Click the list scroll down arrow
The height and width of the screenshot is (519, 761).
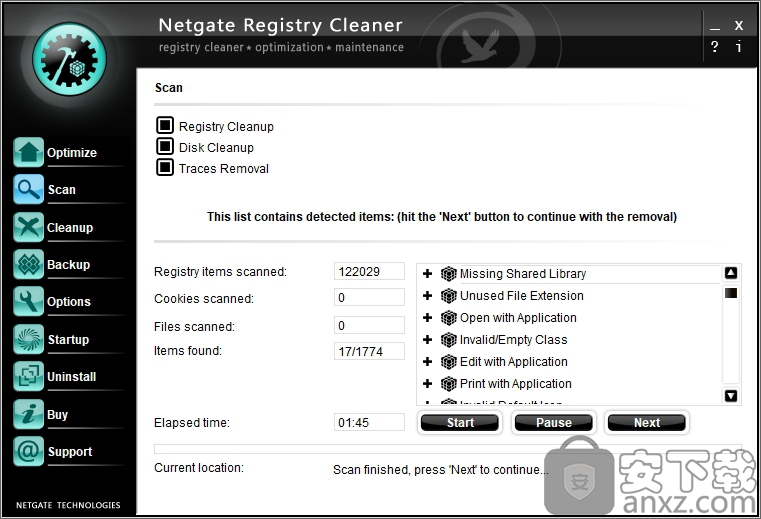(x=731, y=396)
